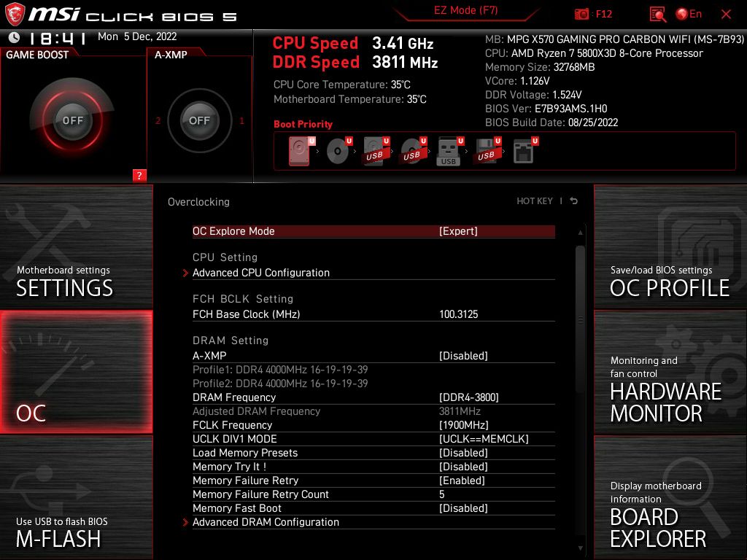
Task: Click Profile1: DDR4 4000MHz 16-19-19-39 row
Action: (280, 370)
